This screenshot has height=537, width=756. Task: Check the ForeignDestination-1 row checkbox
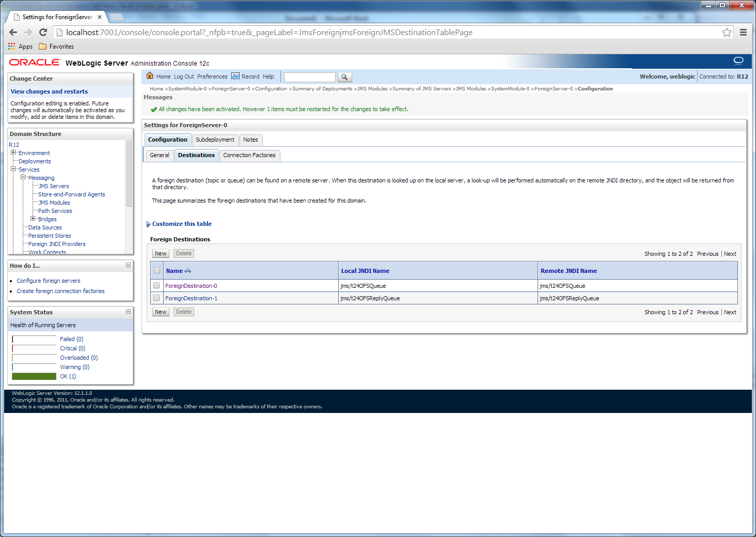(156, 298)
